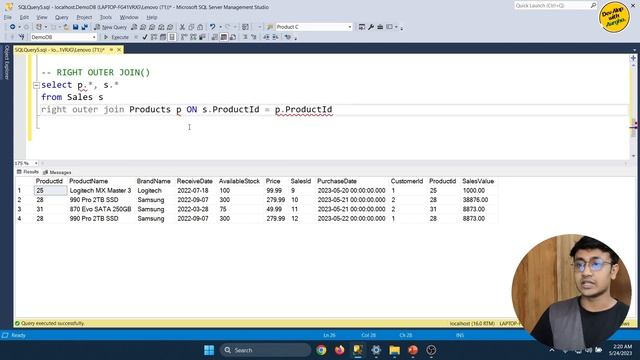Pin the SQLQuery5.sql tab
This screenshot has width=640, height=360.
click(x=111, y=50)
